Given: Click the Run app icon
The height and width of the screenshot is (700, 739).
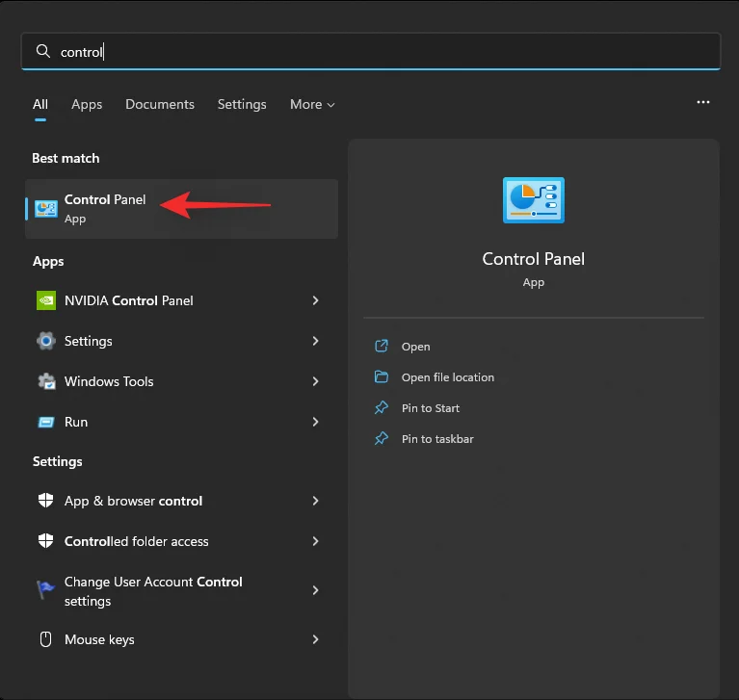Looking at the screenshot, I should (x=45, y=422).
